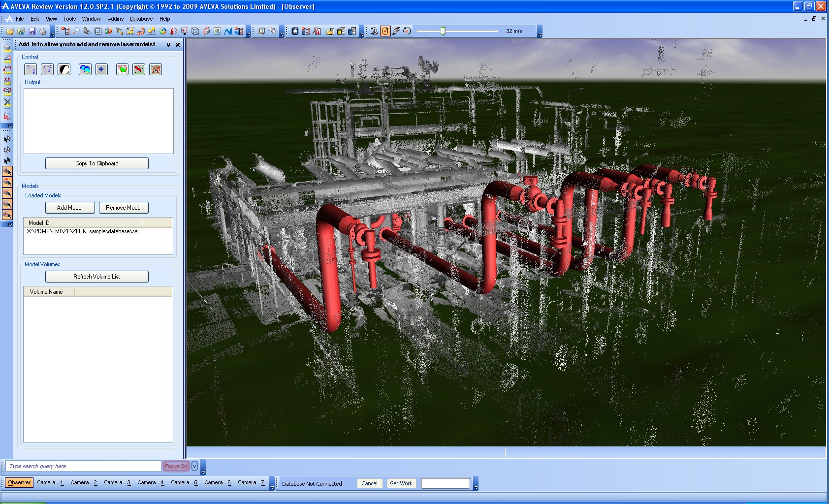This screenshot has width=829, height=504.
Task: Open the Addins menu
Action: pyautogui.click(x=116, y=19)
